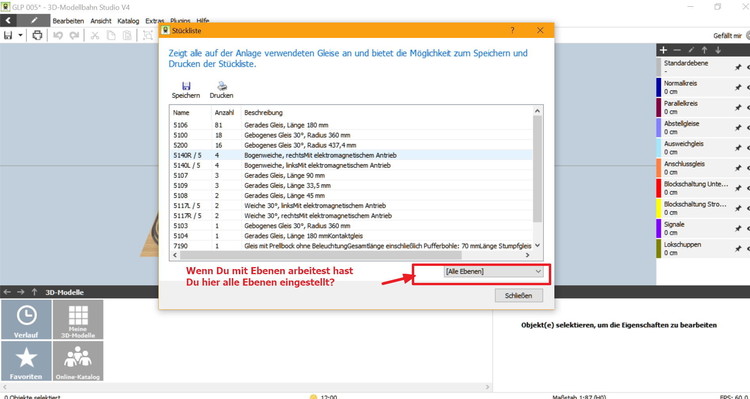Open the Meine 3D-Modelle tile
This screenshot has height=399, width=750.
click(78, 320)
